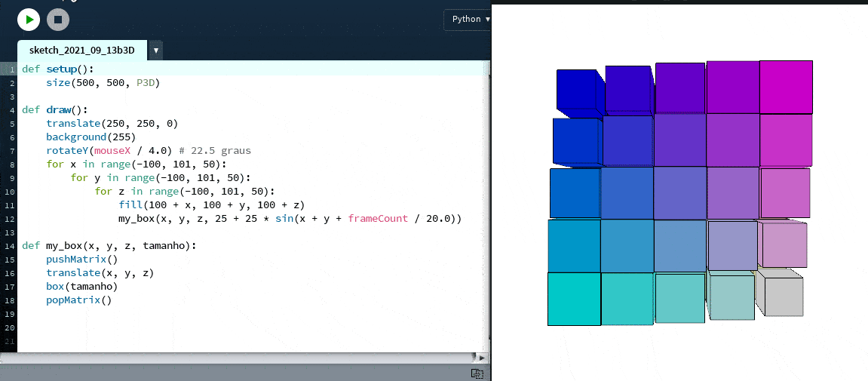Image resolution: width=868 pixels, height=381 pixels.
Task: Click the cyan bottom-left cube
Action: [x=573, y=299]
